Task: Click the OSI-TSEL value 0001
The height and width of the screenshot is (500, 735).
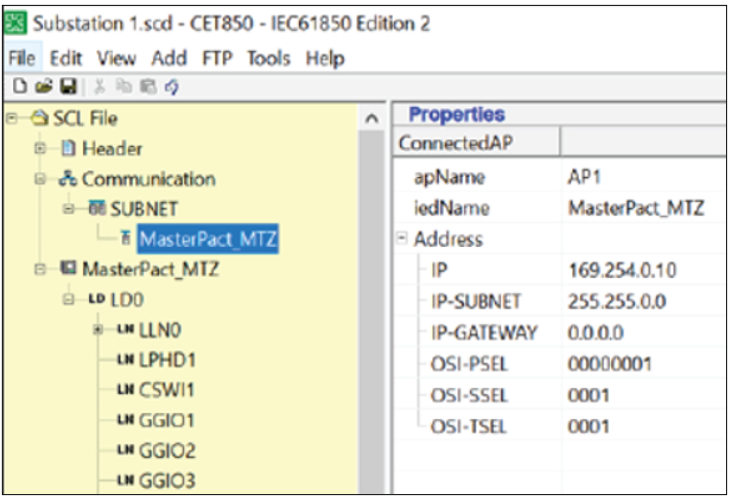Action: (588, 426)
